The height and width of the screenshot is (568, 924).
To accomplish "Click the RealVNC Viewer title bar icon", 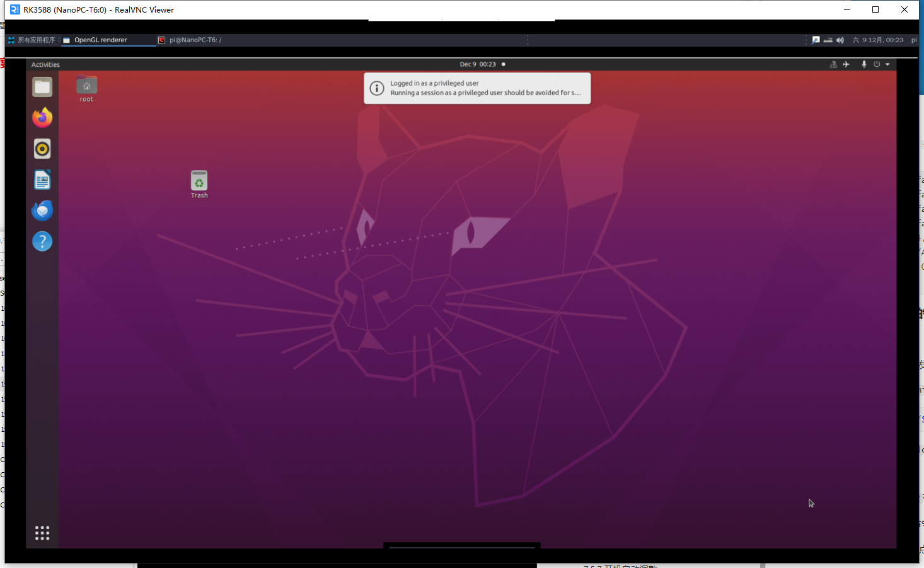I will click(15, 9).
